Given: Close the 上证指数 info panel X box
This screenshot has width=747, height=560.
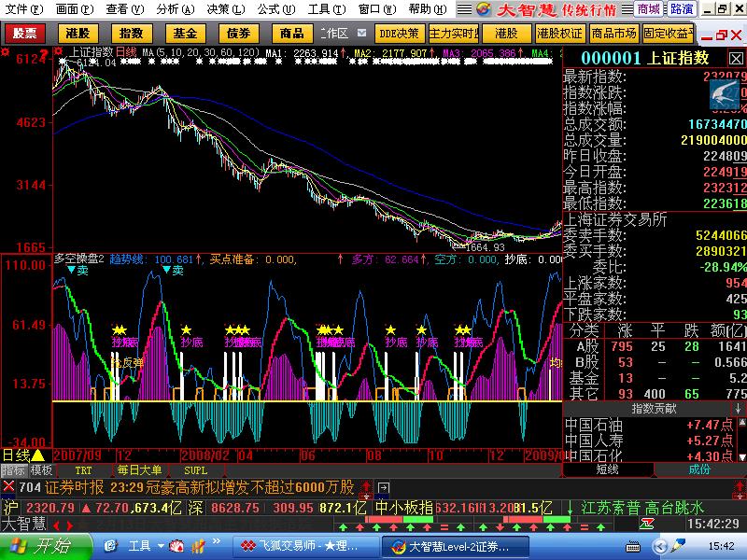Looking at the screenshot, I should pyautogui.click(x=736, y=59).
